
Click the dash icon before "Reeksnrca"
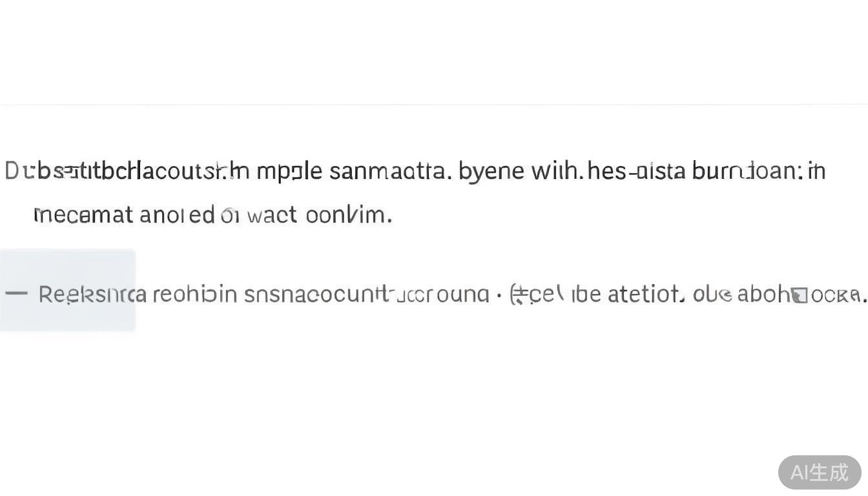16,294
